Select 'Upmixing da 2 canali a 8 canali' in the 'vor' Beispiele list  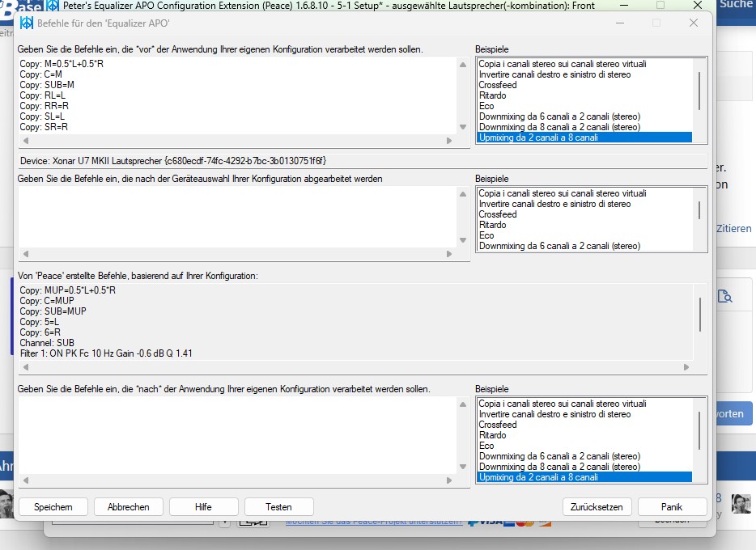click(584, 137)
